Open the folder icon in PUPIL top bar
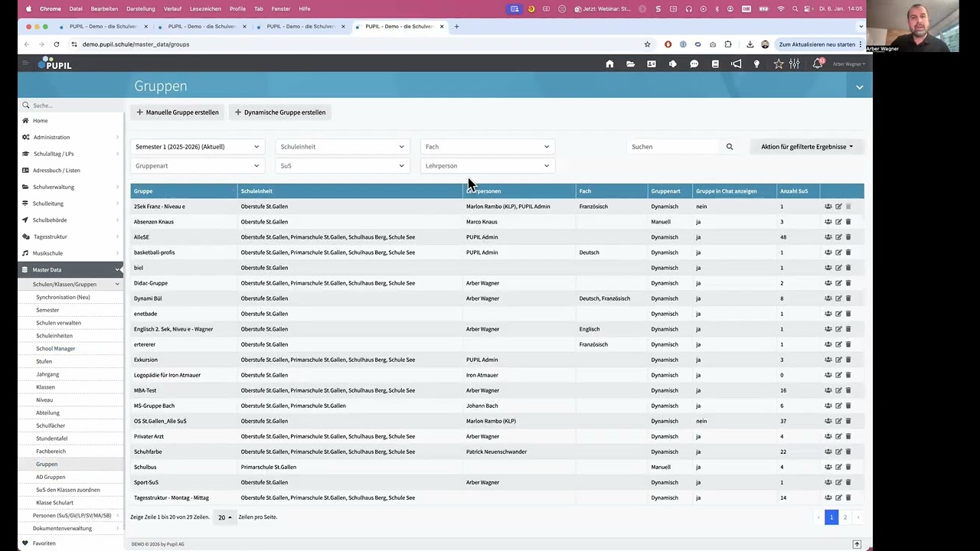 click(x=630, y=64)
